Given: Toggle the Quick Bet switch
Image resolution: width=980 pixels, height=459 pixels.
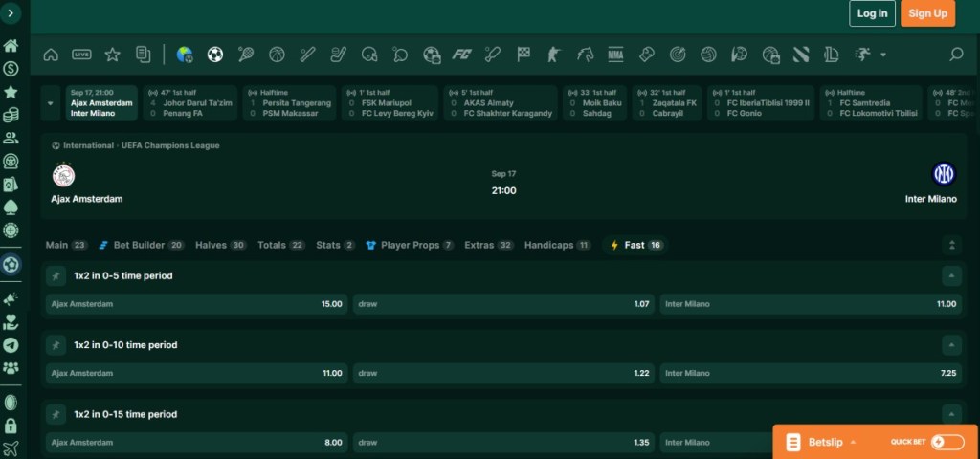Looking at the screenshot, I should [x=947, y=442].
